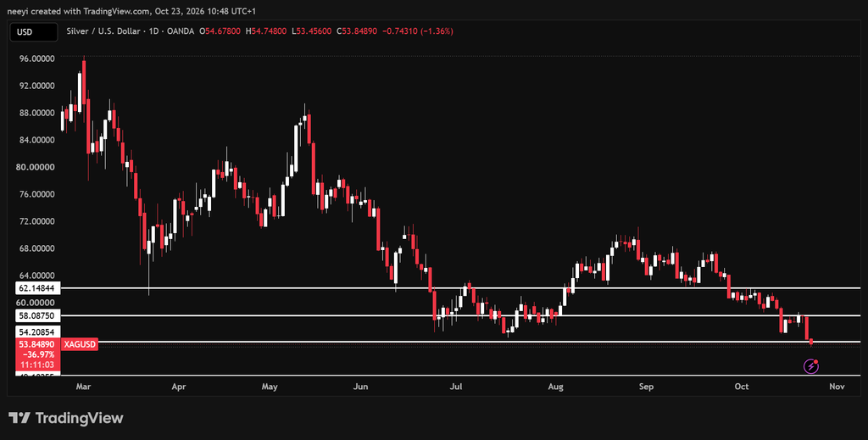This screenshot has width=868, height=440.
Task: Click the open value O54.67800
Action: click(x=220, y=31)
